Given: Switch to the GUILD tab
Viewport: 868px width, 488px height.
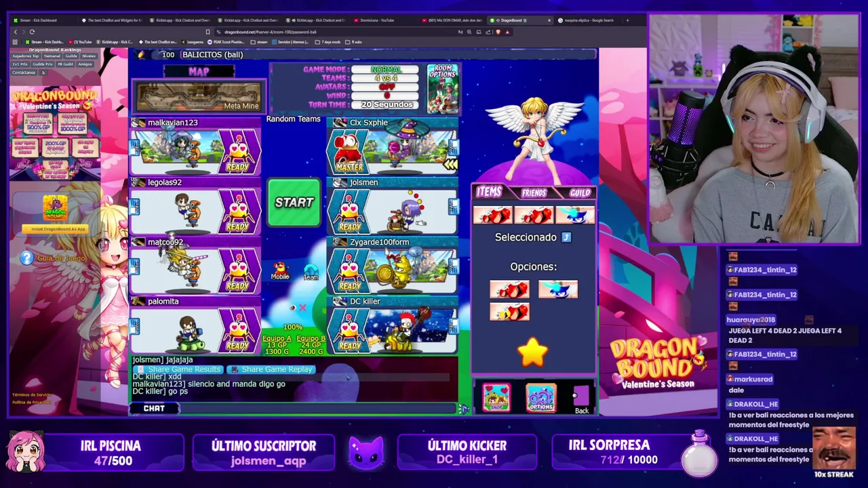Looking at the screenshot, I should 579,193.
